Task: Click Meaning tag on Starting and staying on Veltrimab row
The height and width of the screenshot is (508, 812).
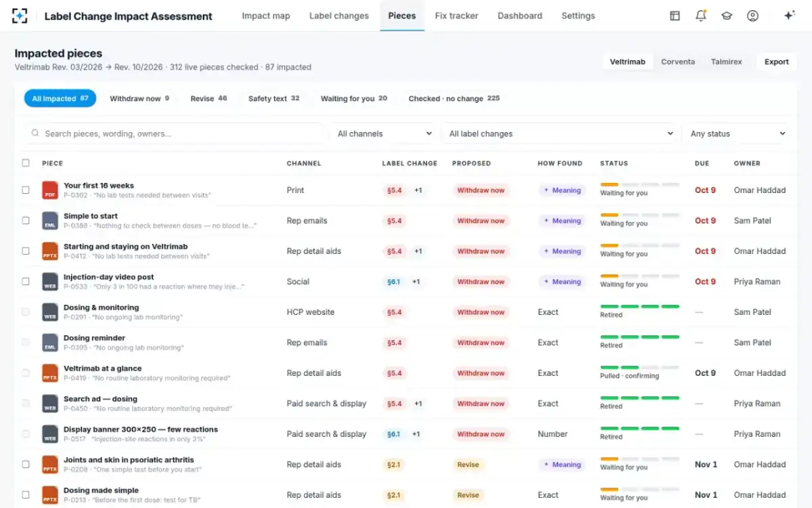Action: click(562, 251)
